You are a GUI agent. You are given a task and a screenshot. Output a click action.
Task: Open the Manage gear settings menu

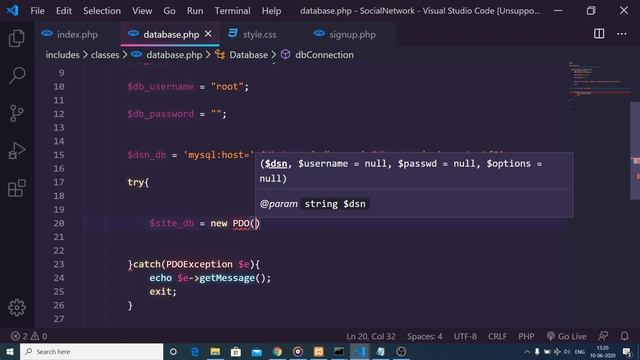[17, 307]
